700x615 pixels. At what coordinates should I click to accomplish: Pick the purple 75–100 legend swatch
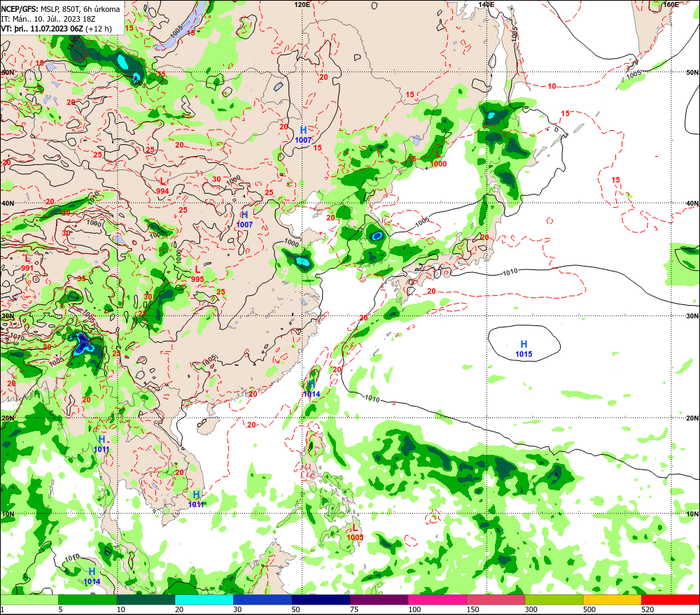(379, 600)
